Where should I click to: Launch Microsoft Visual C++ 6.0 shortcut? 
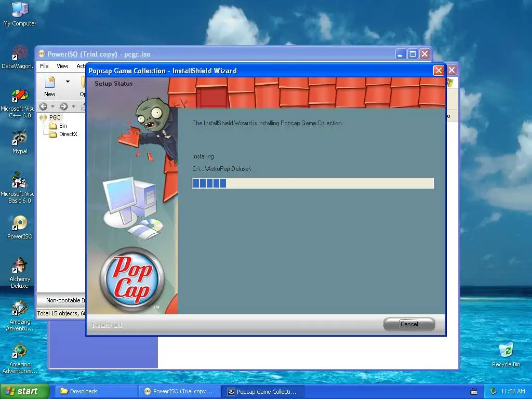point(18,103)
